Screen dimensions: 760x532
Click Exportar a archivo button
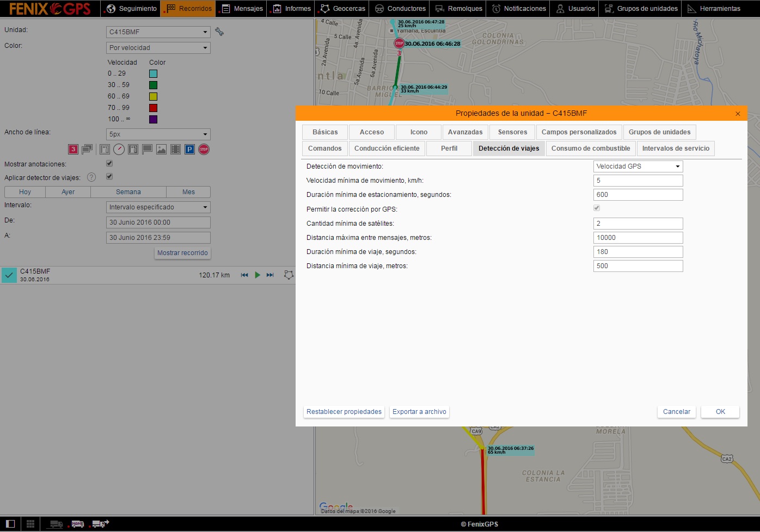click(419, 412)
